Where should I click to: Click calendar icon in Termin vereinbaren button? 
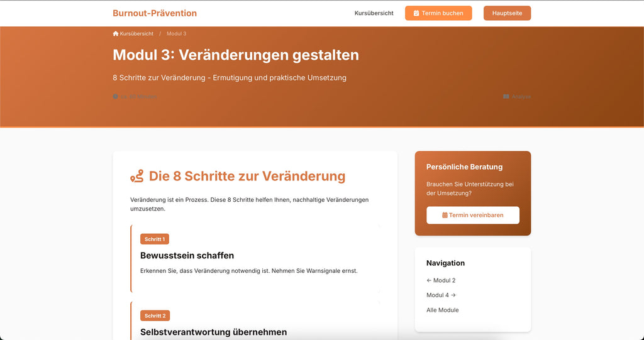point(445,215)
